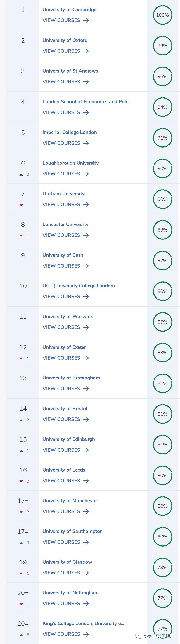Viewport: 180px width, 644px height.
Task: Click the green up arrow under rank 6
Action: [21, 175]
